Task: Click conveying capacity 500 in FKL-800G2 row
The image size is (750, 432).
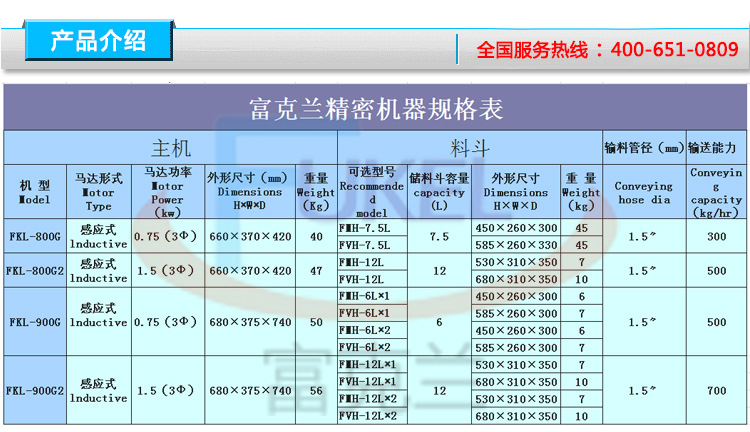Action: point(716,271)
